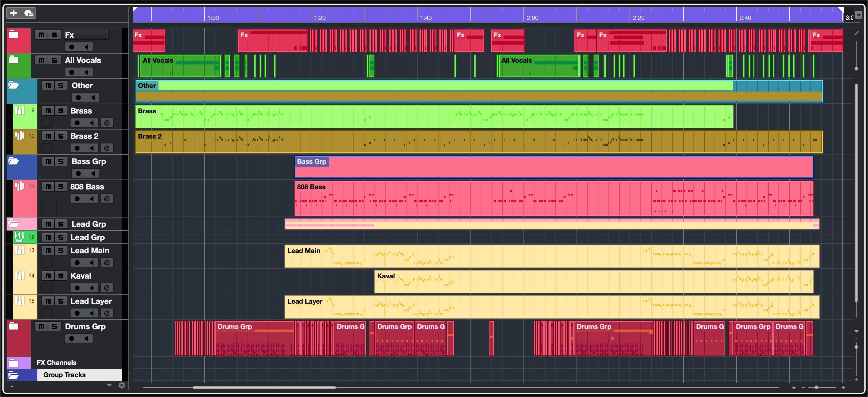The height and width of the screenshot is (397, 868).
Task: Click the Lead Main track keyboard icon
Action: (x=20, y=250)
